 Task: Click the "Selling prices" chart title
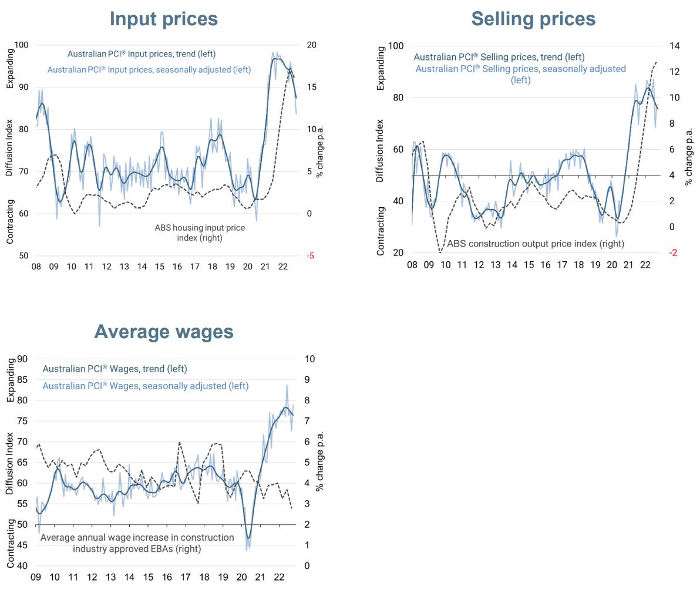[533, 19]
